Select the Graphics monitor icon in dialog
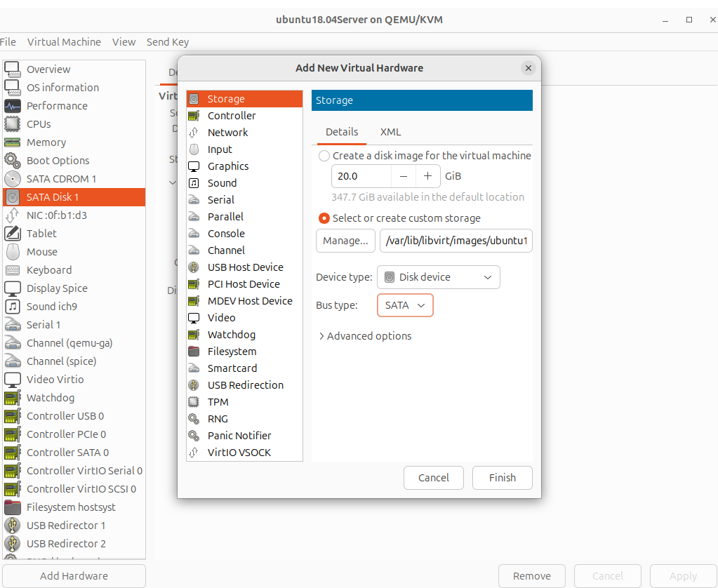The image size is (718, 588). [x=194, y=166]
